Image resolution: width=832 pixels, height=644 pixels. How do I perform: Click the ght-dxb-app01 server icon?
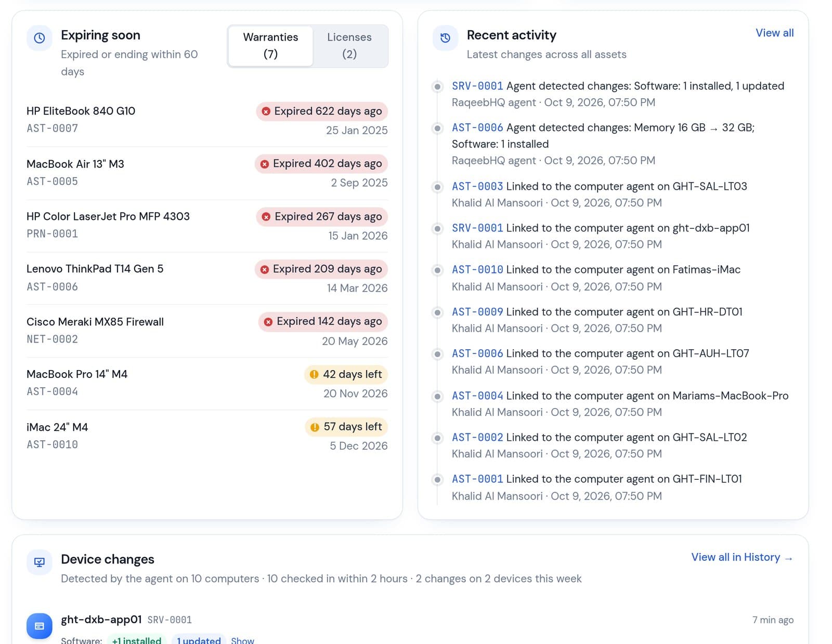pos(40,626)
